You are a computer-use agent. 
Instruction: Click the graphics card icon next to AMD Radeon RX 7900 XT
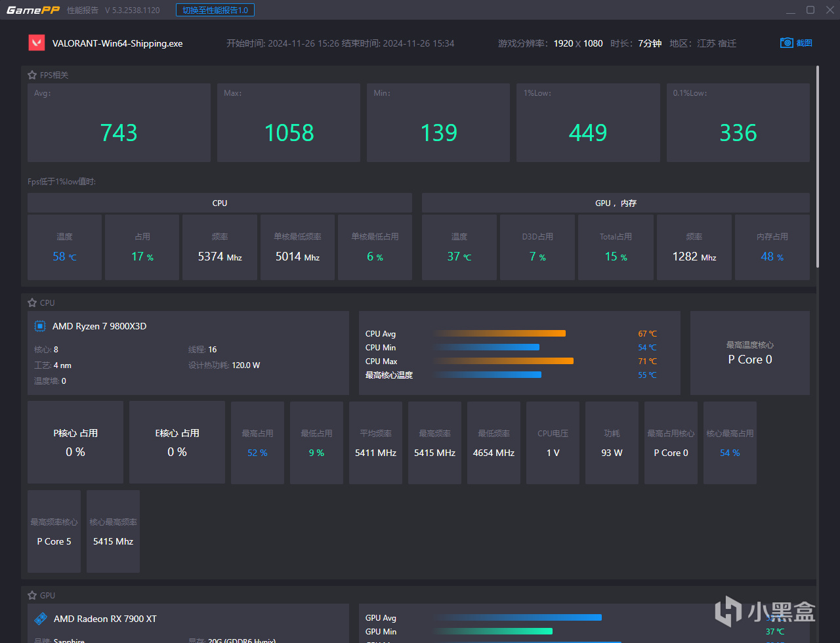click(40, 619)
